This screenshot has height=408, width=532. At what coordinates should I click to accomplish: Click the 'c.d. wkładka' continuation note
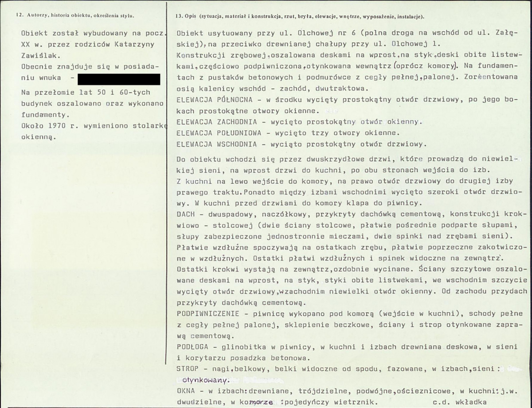[x=471, y=403]
